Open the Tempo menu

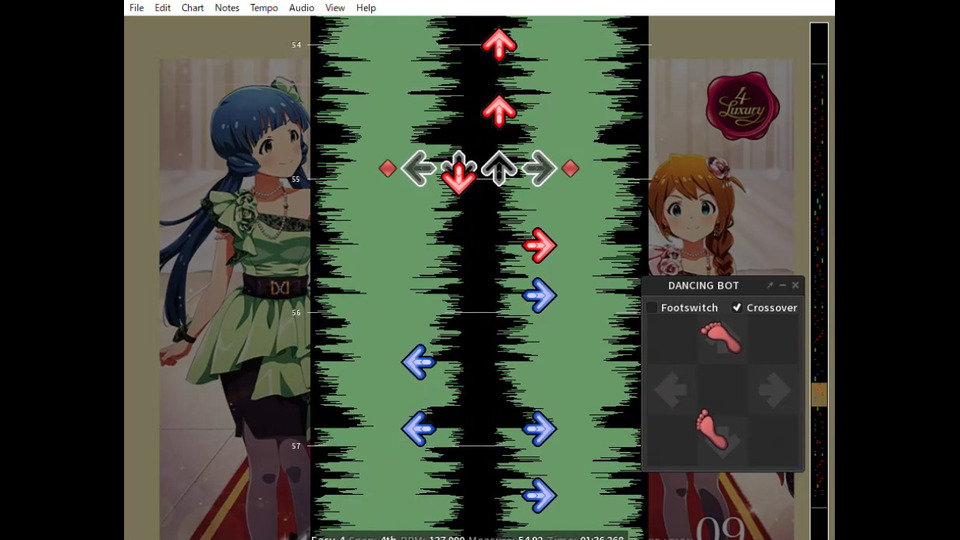[264, 8]
